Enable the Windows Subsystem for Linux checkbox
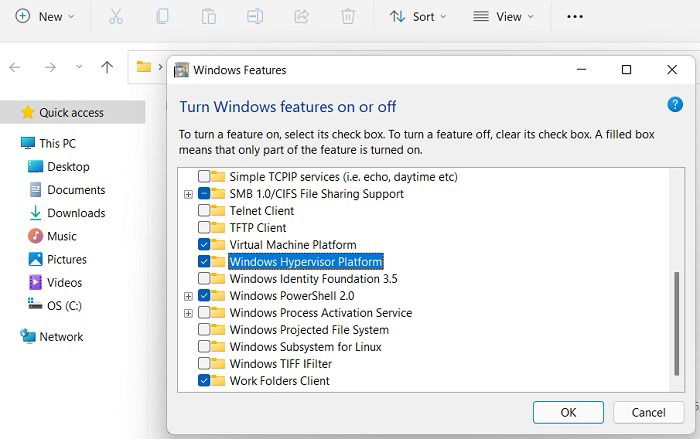 [204, 347]
